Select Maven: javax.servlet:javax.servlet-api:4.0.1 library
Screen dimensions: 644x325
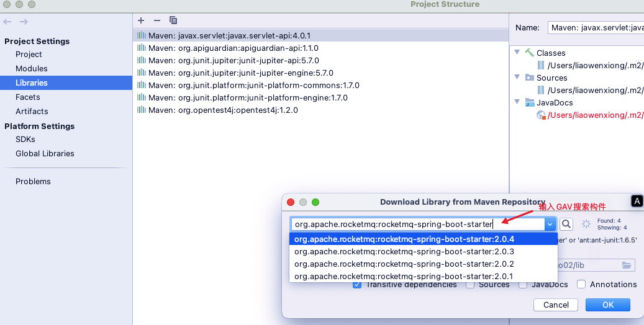[321, 36]
